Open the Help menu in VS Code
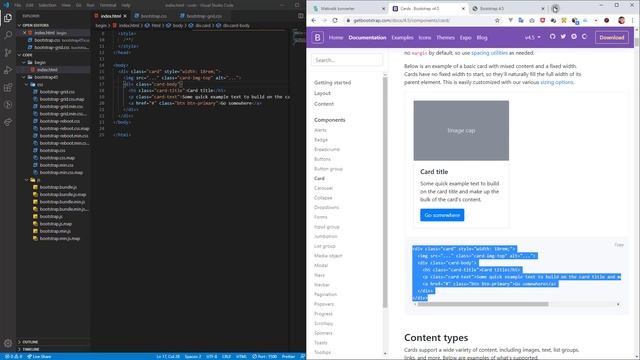Screen dimensions: 640x360 click(x=126, y=5)
